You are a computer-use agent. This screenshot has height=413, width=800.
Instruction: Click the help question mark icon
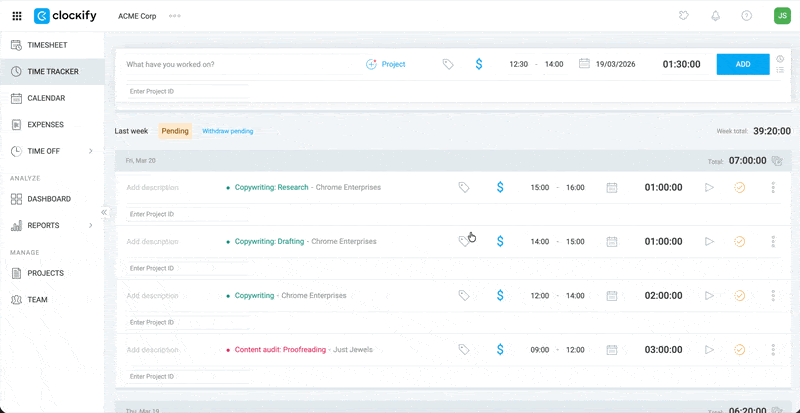pyautogui.click(x=746, y=16)
